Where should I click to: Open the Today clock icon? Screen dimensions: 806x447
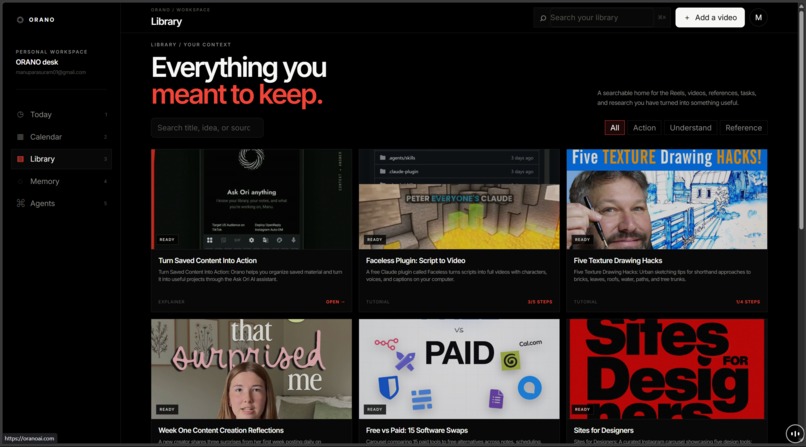[x=21, y=115]
